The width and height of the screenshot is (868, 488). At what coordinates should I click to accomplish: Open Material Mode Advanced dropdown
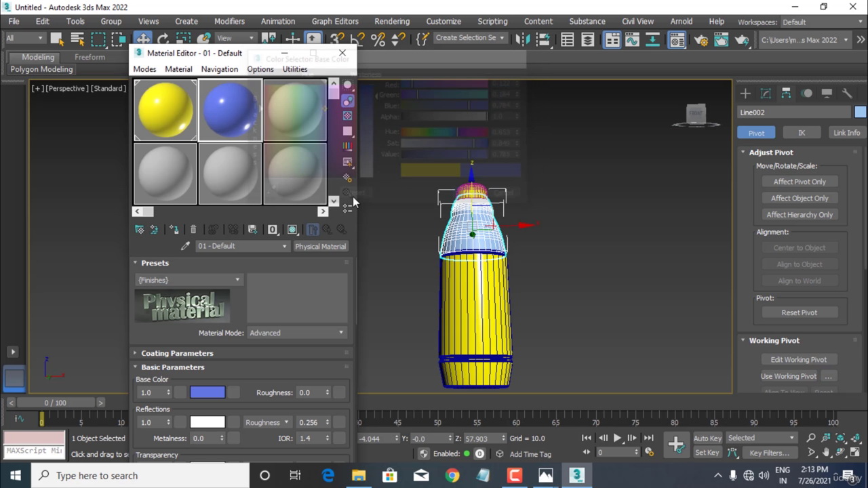pos(296,333)
